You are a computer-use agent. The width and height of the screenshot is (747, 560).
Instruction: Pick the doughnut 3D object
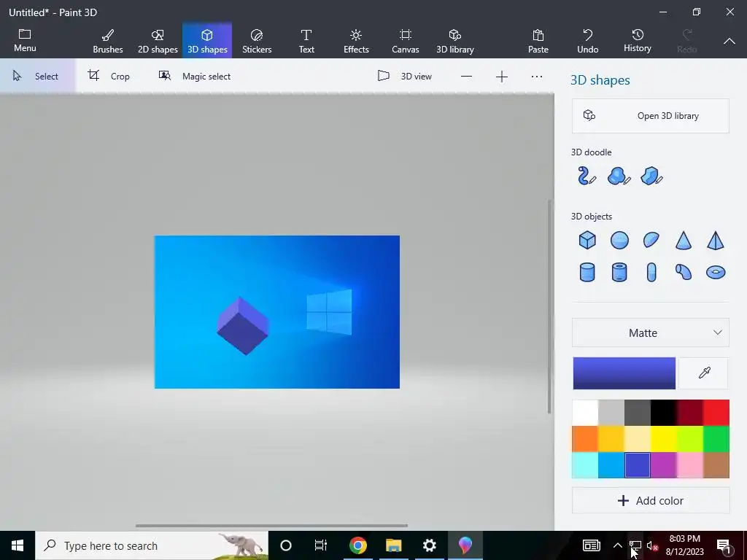tap(716, 273)
